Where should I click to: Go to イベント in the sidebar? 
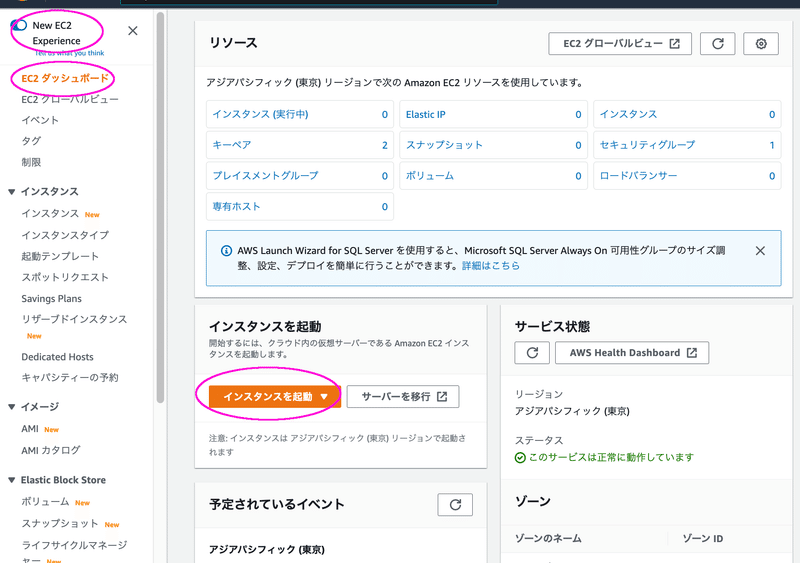pyautogui.click(x=40, y=120)
